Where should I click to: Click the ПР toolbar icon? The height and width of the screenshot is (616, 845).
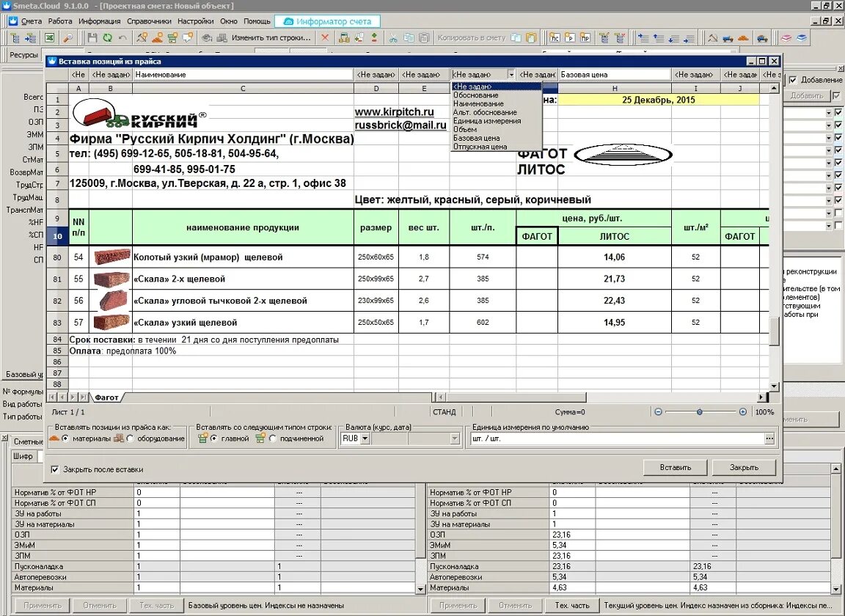[585, 37]
